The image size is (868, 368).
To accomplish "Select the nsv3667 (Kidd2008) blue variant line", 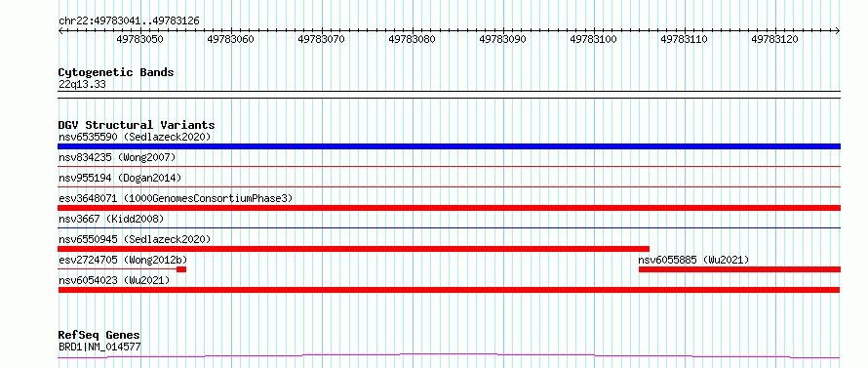I will click(x=449, y=227).
